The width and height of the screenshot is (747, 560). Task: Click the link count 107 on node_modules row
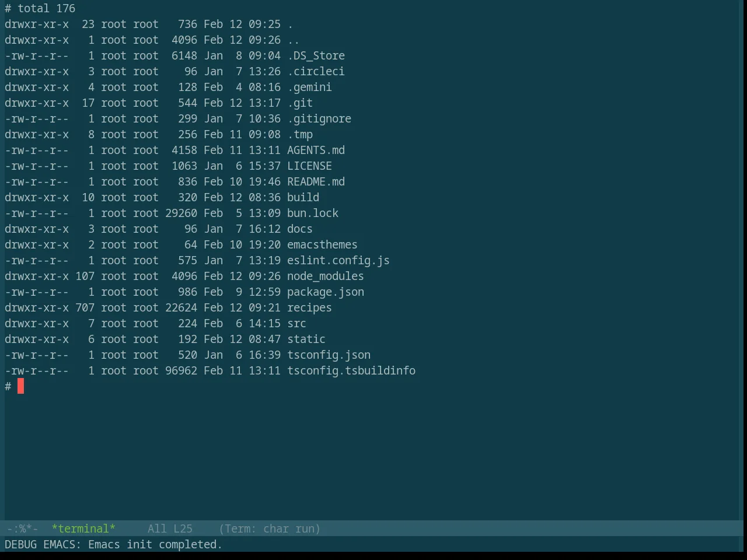85,276
